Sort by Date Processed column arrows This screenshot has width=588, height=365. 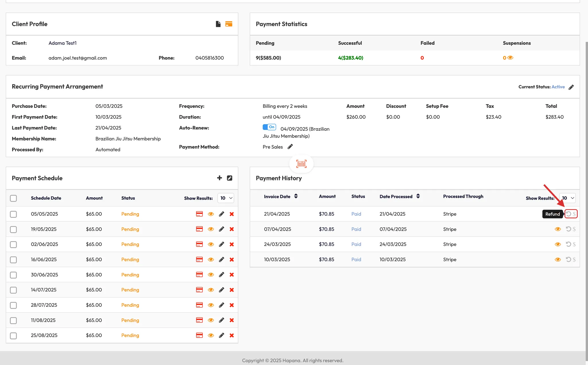(418, 196)
